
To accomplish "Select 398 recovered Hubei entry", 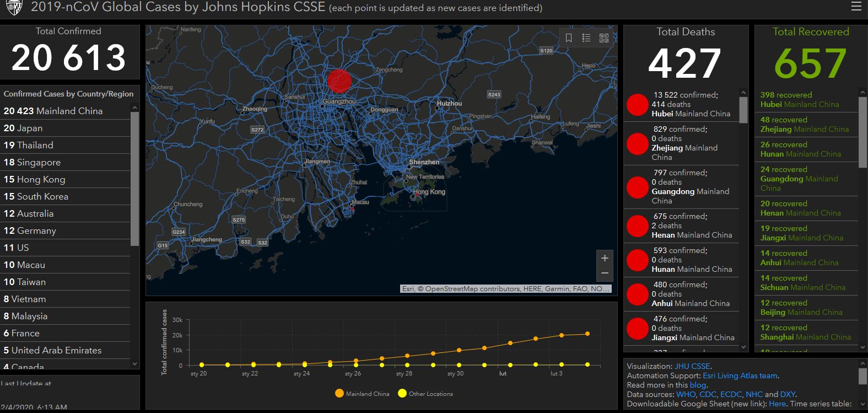I will (806, 100).
